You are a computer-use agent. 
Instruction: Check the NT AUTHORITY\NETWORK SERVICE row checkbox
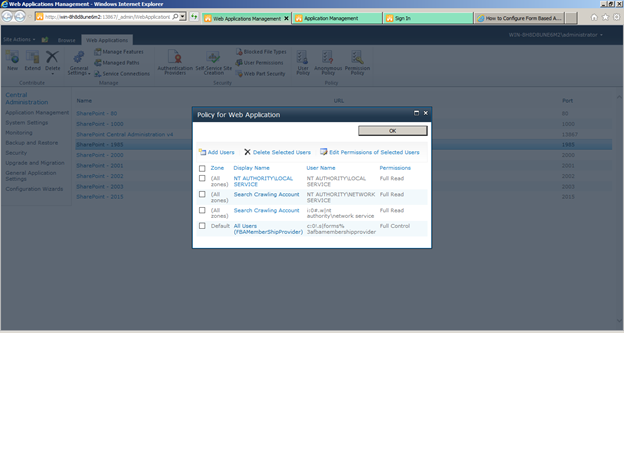[x=202, y=194]
